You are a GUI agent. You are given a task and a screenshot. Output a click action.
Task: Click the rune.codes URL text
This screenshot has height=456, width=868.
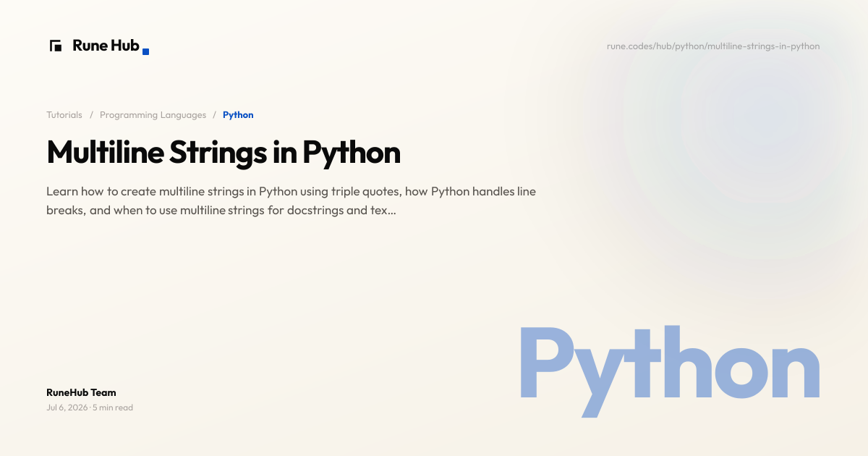coord(713,46)
